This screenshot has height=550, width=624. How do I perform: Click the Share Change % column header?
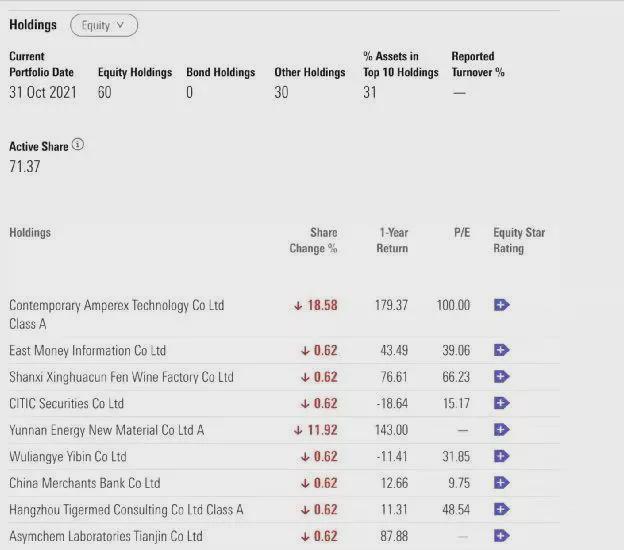click(x=313, y=240)
